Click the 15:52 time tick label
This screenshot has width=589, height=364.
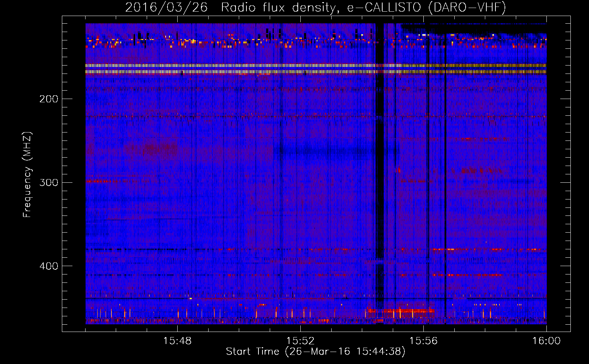(x=300, y=341)
